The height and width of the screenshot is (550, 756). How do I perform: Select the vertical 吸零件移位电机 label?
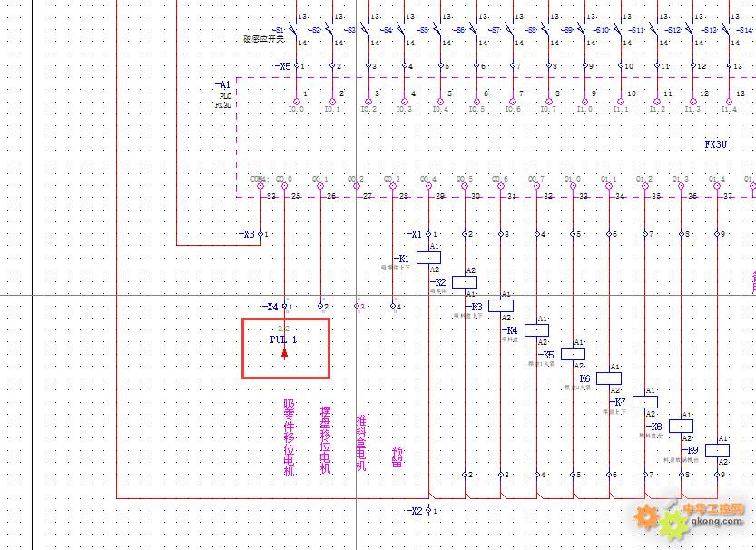pos(289,437)
